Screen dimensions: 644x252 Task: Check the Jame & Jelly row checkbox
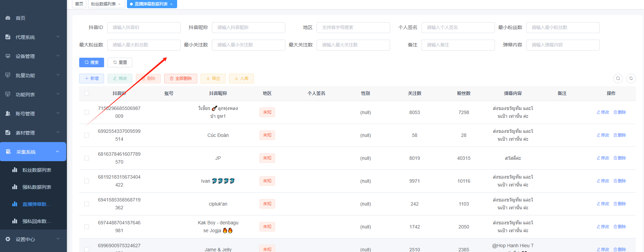(x=87, y=250)
